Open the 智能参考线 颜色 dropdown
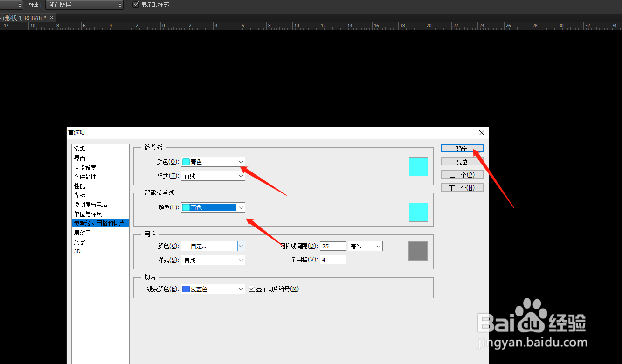The image size is (622, 364). point(213,207)
